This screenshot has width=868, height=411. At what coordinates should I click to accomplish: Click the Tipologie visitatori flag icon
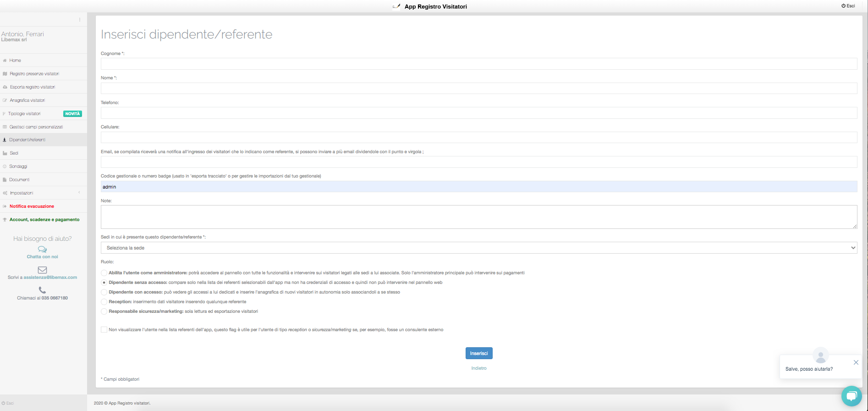pyautogui.click(x=4, y=114)
